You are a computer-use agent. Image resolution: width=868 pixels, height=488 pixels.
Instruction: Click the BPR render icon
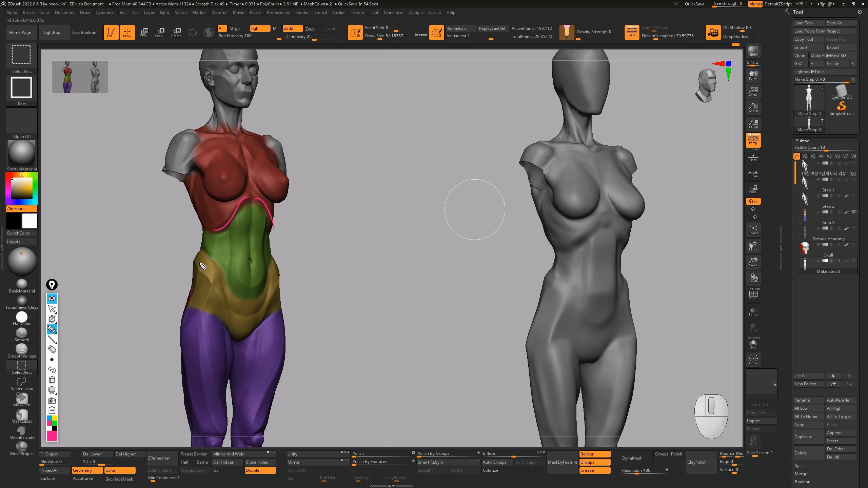click(753, 51)
